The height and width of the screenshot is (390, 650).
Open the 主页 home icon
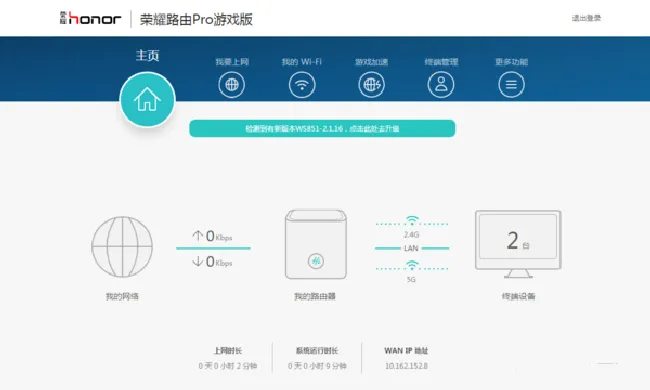pos(148,99)
